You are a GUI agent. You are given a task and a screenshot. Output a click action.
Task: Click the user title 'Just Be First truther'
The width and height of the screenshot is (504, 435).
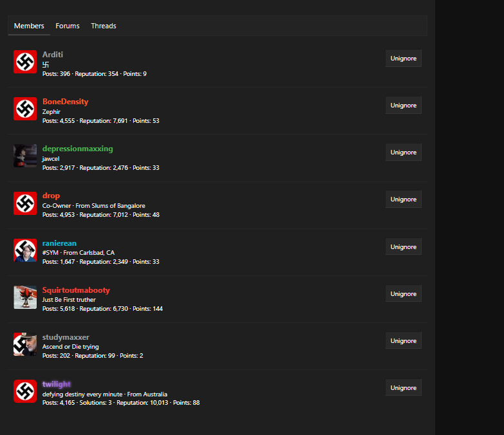pyautogui.click(x=69, y=299)
